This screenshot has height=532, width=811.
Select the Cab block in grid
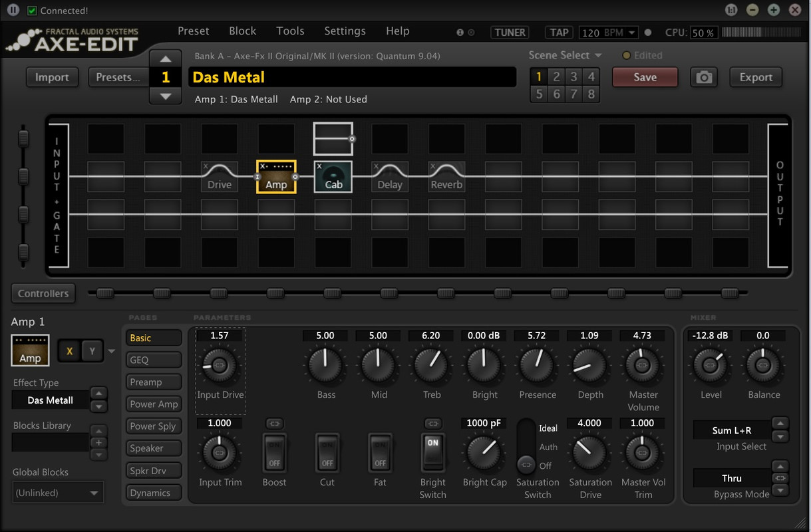click(x=333, y=177)
